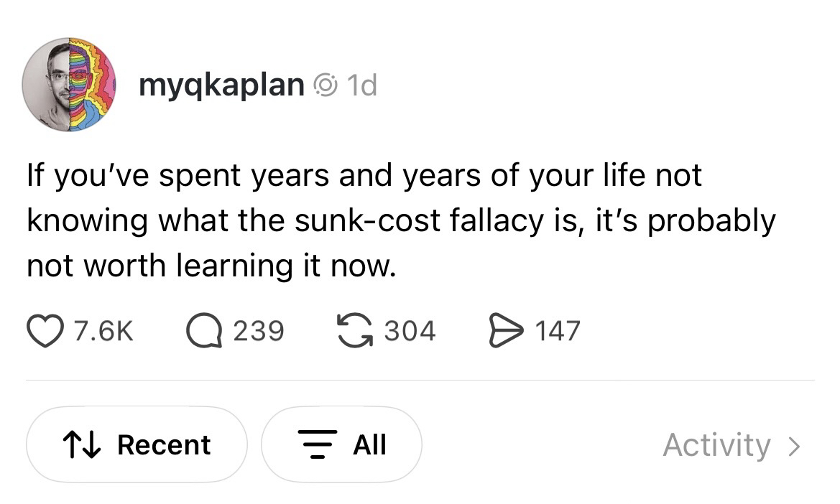The width and height of the screenshot is (840, 504).
Task: Open the All replies filter
Action: 341,444
